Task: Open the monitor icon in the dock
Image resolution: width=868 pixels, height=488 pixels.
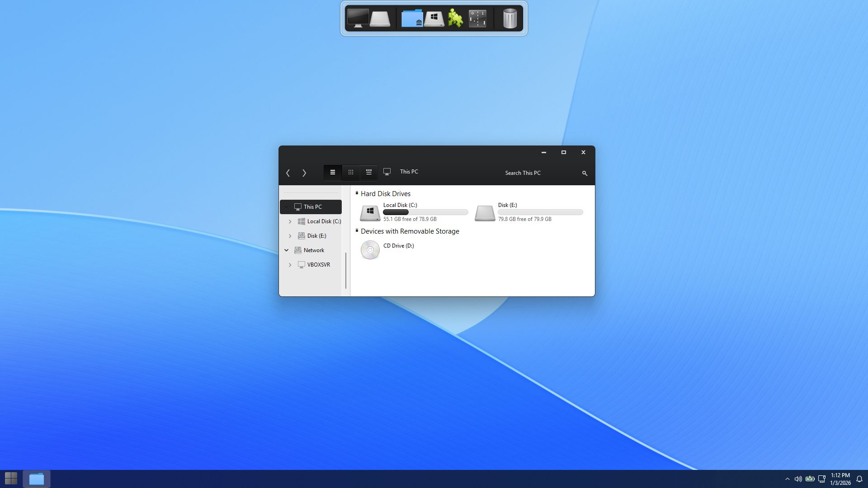Action: [358, 19]
